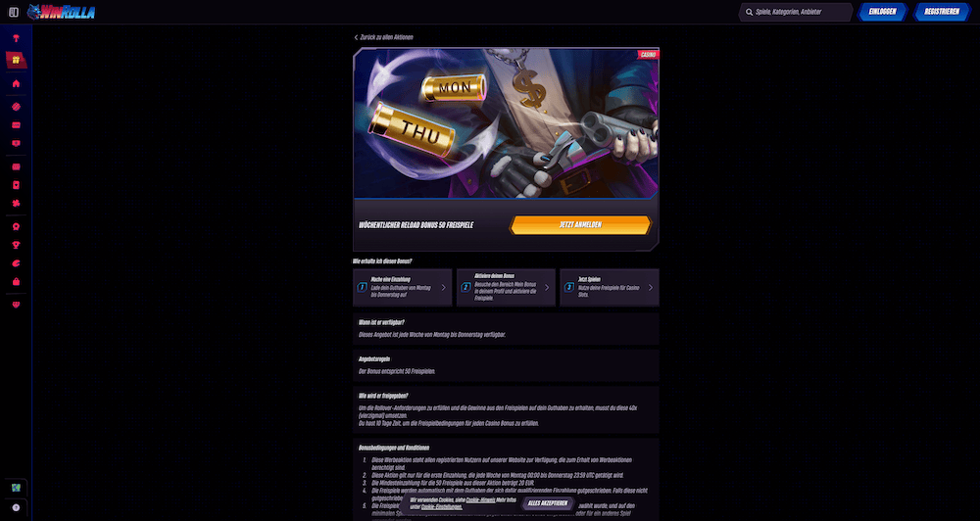The image size is (980, 521).
Task: Accept cookies with 'Alles akzeptieren'
Action: (548, 503)
